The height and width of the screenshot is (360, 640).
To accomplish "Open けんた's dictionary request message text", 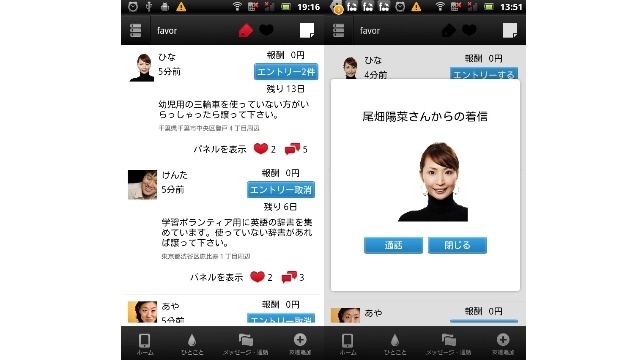I will click(x=237, y=233).
